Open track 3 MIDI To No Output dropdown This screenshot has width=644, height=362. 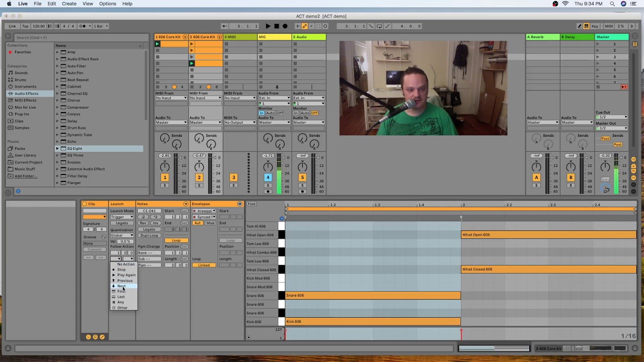click(239, 122)
